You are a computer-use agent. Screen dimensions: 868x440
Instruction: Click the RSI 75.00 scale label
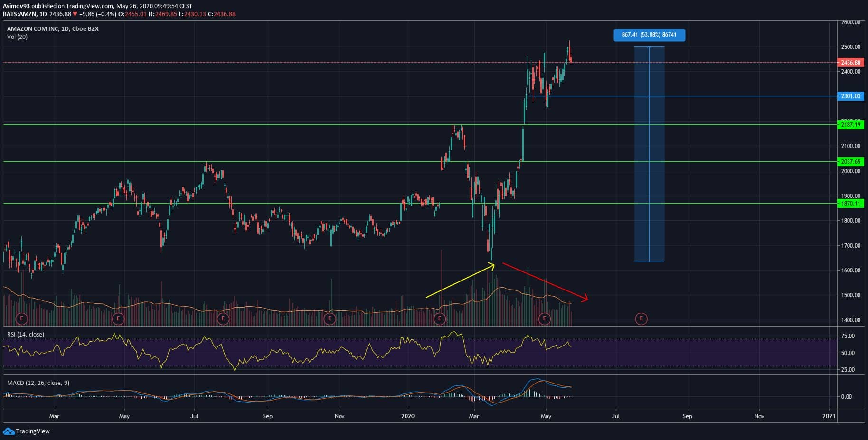848,336
